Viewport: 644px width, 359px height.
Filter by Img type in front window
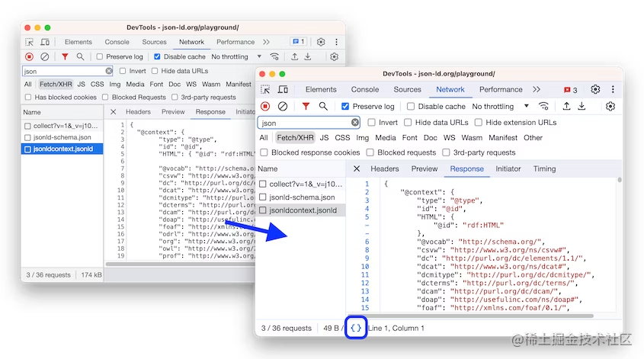(362, 138)
